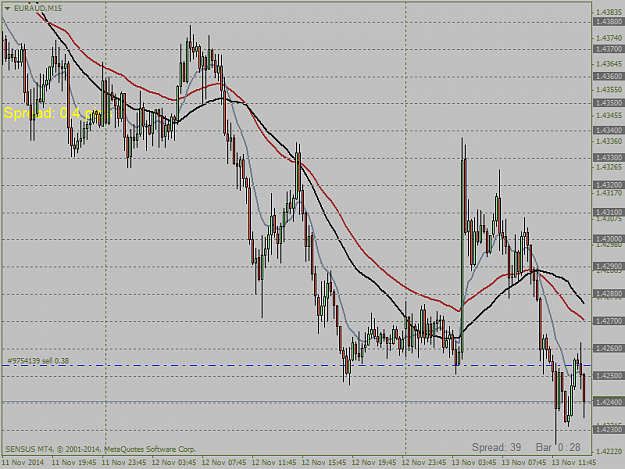Click the 1.43740 price scale value
This screenshot has height=469, width=625.
609,38
